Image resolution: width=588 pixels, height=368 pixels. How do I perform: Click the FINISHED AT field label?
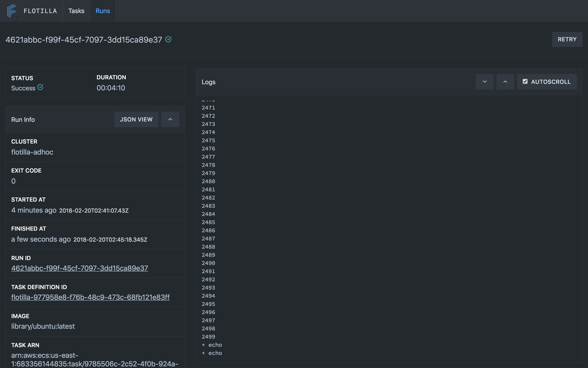[29, 229]
